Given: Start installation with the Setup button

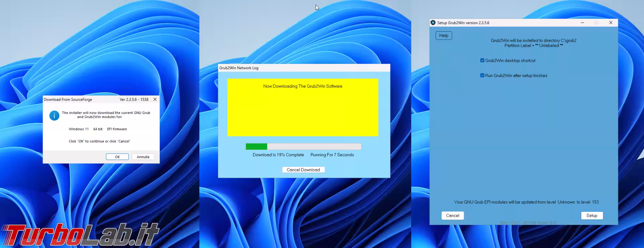Looking at the screenshot, I should click(x=592, y=216).
